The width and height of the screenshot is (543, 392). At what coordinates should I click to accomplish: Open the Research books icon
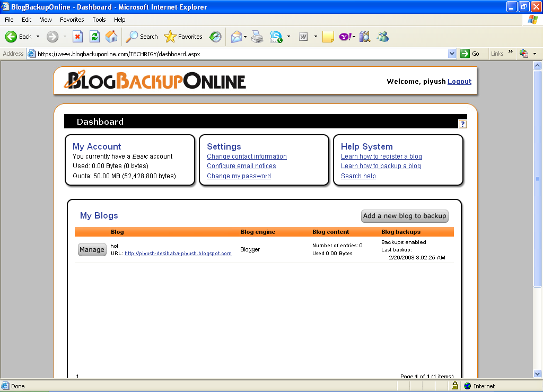(365, 37)
